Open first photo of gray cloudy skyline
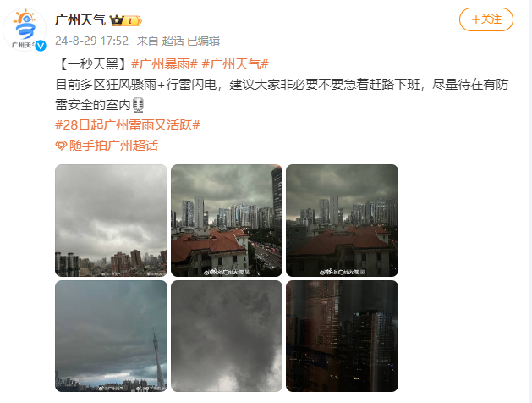The height and width of the screenshot is (403, 532). [x=111, y=220]
